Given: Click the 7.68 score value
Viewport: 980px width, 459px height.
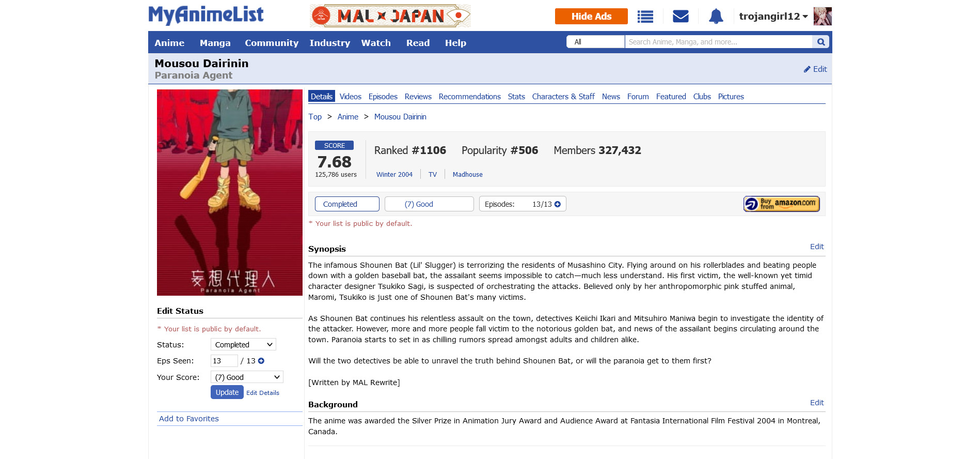Looking at the screenshot, I should coord(335,162).
